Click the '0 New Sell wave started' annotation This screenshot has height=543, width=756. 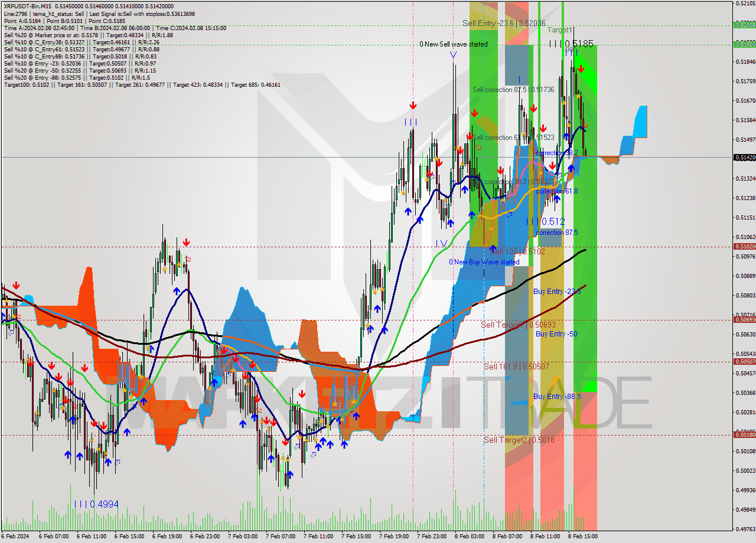[454, 44]
